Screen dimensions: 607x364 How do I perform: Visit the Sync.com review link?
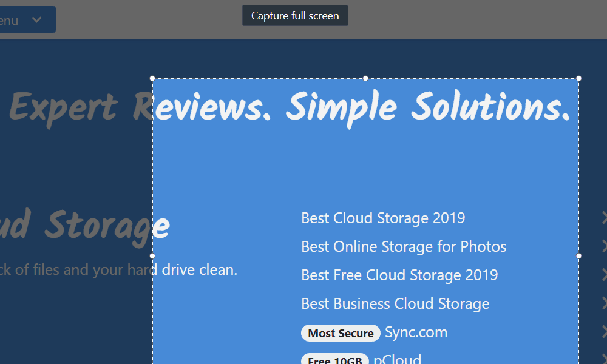[x=416, y=332]
